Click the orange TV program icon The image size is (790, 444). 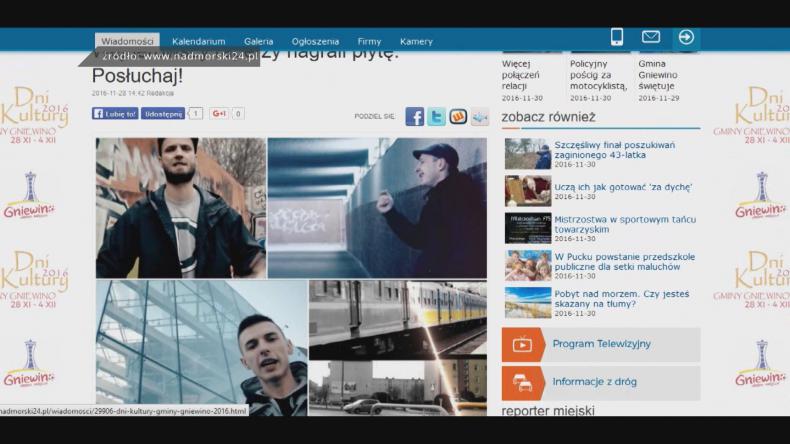coord(522,345)
